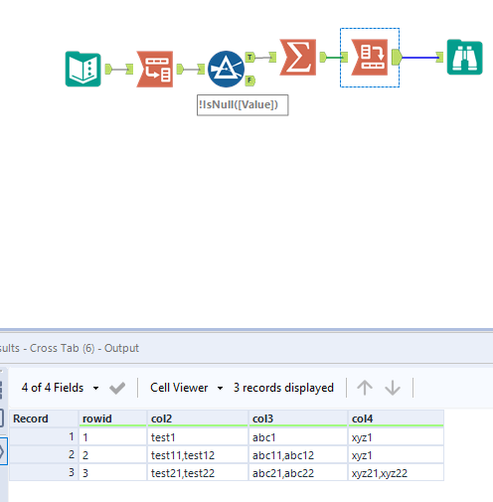Image resolution: width=493 pixels, height=502 pixels.
Task: Click the col3 column header
Action: click(x=298, y=419)
